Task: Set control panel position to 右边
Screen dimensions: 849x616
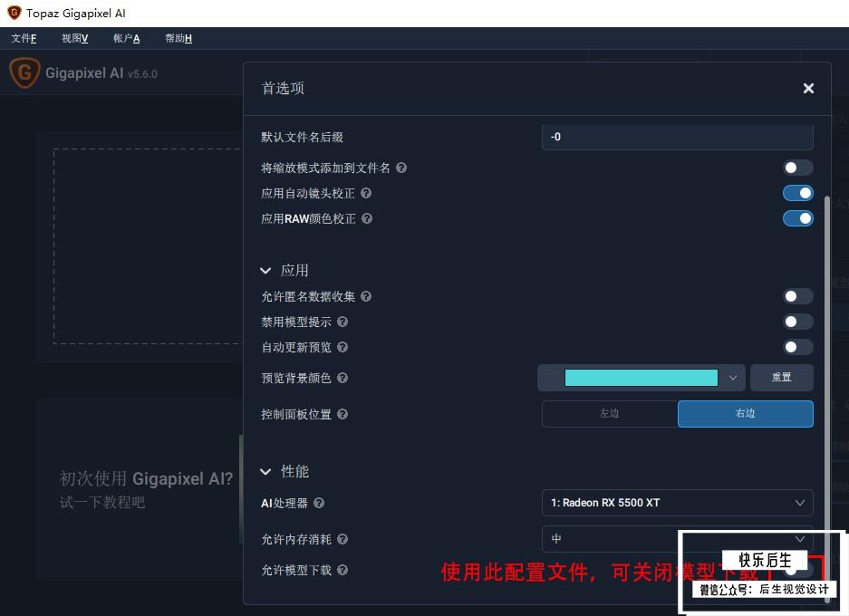Action: tap(746, 414)
